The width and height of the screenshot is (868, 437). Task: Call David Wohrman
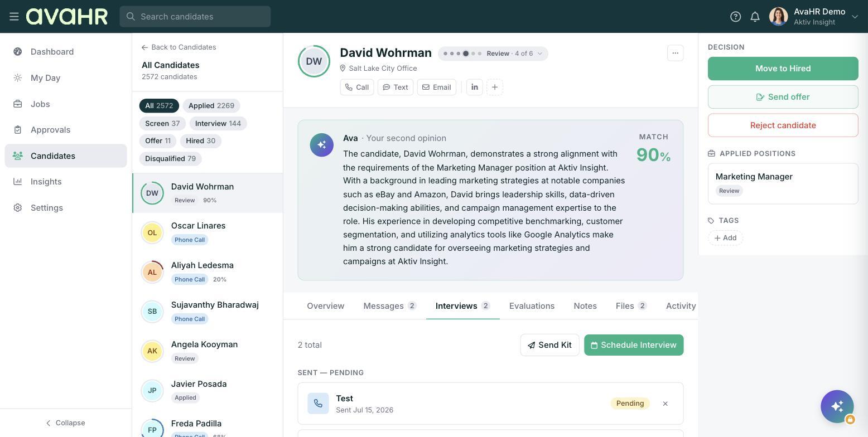(x=357, y=88)
